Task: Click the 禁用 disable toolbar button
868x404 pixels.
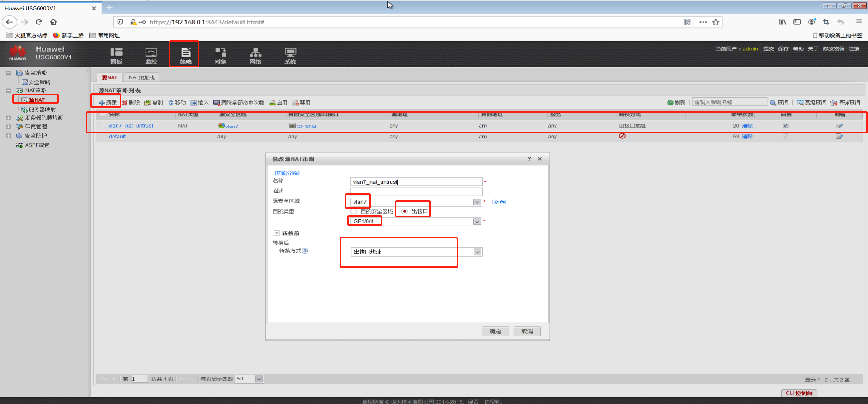Action: [301, 103]
